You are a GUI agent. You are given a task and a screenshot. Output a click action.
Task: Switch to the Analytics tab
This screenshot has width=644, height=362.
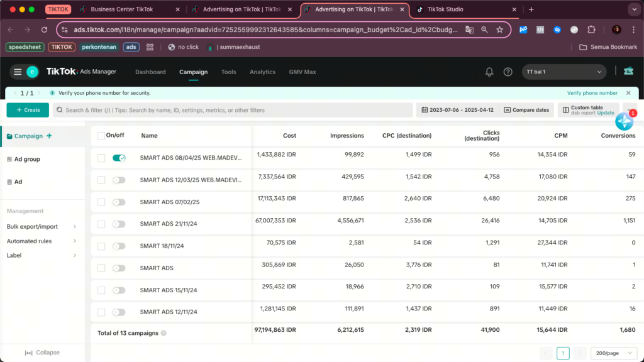point(262,72)
